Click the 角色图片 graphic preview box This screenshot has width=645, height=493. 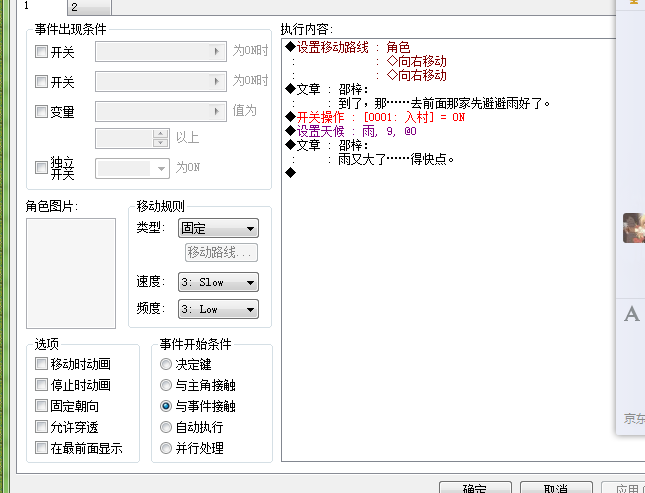coord(71,273)
